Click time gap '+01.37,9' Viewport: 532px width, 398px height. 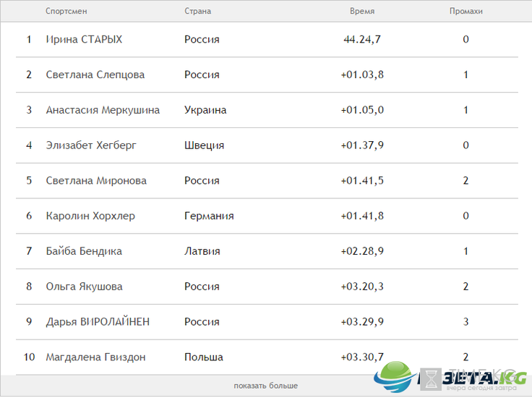(362, 145)
